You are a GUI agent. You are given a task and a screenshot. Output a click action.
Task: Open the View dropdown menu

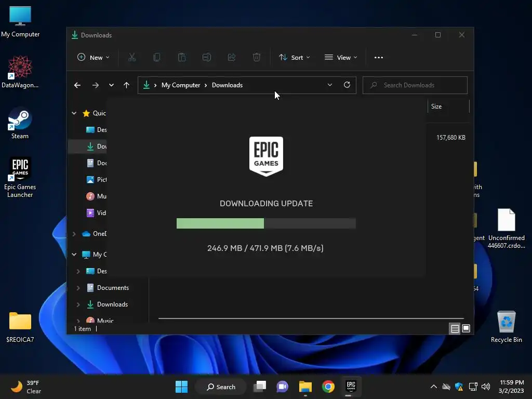tap(341, 57)
